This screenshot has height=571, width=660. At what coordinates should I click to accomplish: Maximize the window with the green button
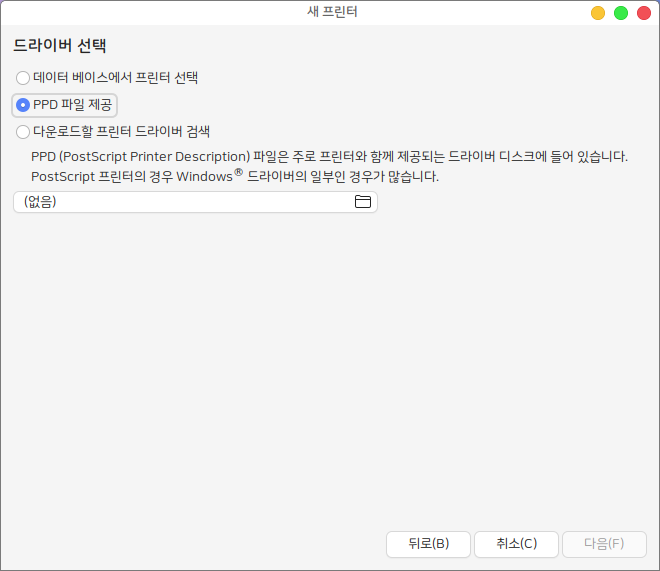click(x=621, y=13)
